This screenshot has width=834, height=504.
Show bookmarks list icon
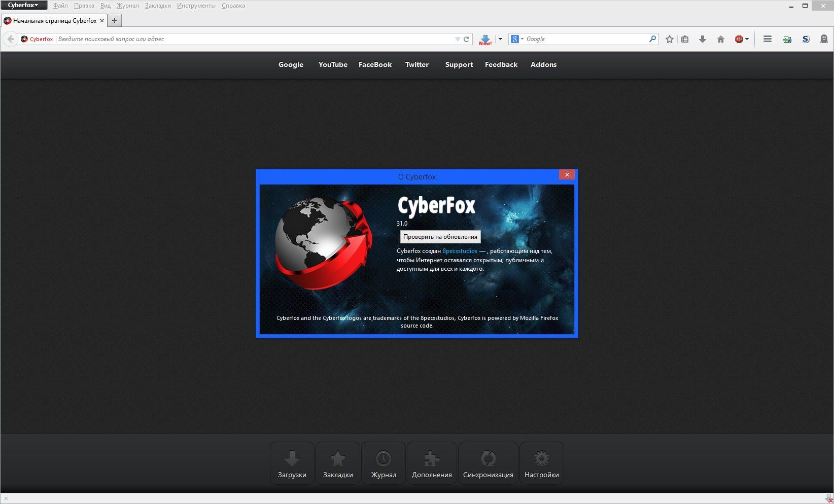click(685, 39)
